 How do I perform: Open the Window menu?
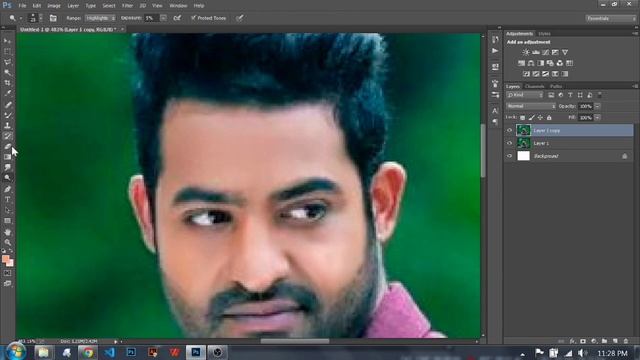pyautogui.click(x=178, y=6)
